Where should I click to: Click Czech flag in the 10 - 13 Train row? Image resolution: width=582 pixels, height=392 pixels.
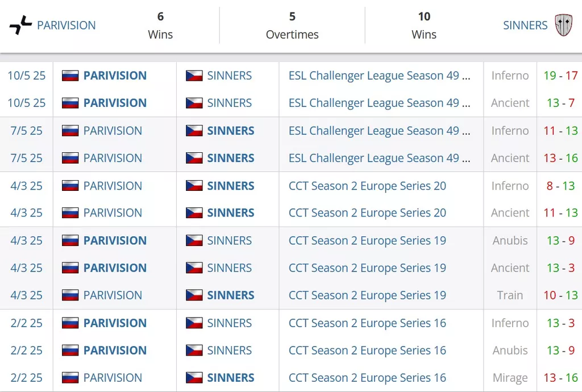(x=194, y=295)
